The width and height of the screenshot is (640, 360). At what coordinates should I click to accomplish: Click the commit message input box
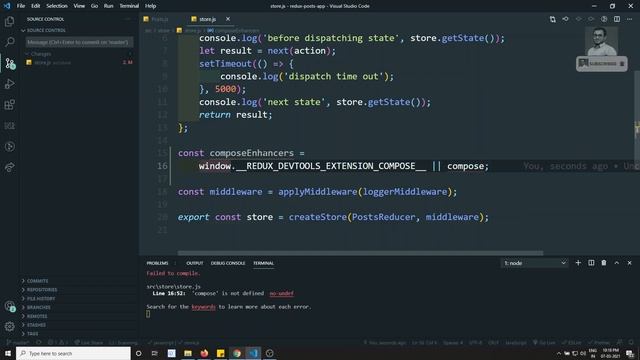[79, 42]
